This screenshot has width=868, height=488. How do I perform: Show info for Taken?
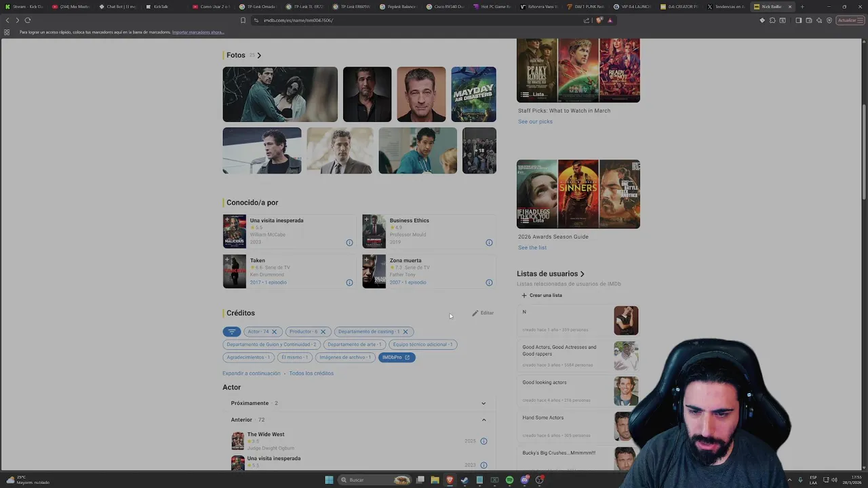tap(349, 283)
